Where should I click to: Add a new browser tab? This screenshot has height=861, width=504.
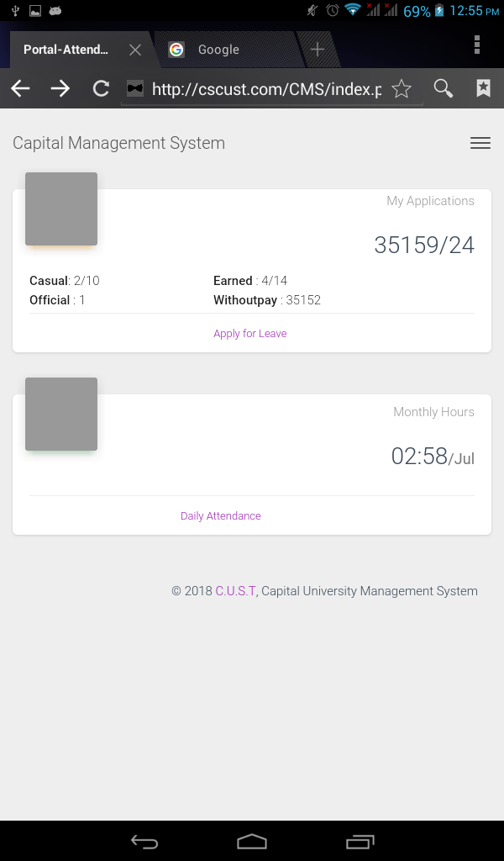point(318,50)
